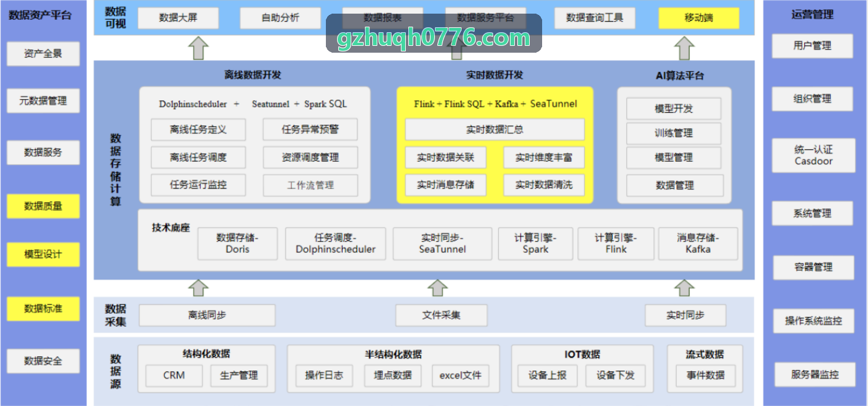Select the 操作系统监控 box
The image size is (868, 406).
tap(813, 321)
